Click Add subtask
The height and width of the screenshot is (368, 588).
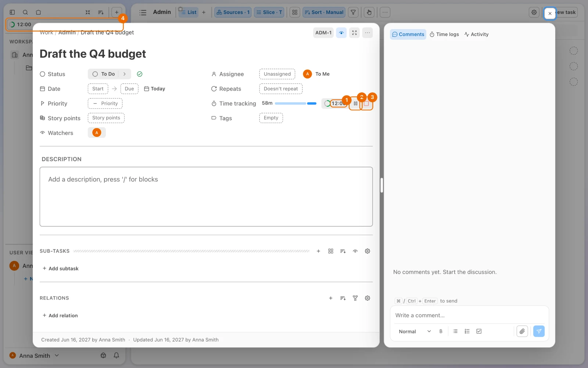pyautogui.click(x=61, y=269)
